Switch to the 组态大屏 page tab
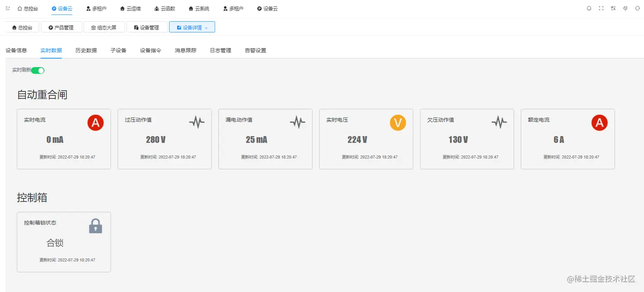Image resolution: width=644 pixels, height=292 pixels. [104, 27]
